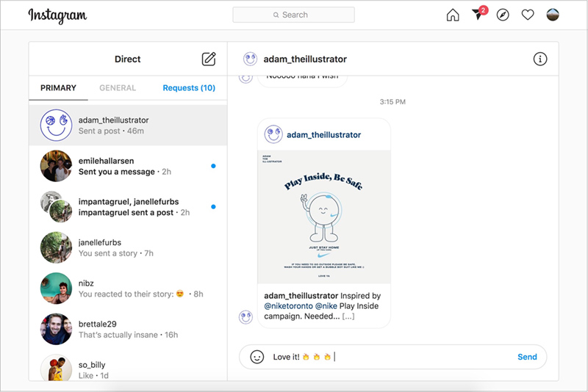Compose a new message icon
588x392 pixels.
pyautogui.click(x=209, y=59)
